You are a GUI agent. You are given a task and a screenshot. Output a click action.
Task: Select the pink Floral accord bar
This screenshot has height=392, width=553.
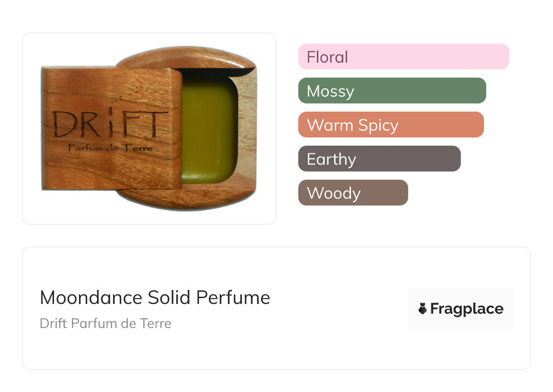(x=403, y=57)
